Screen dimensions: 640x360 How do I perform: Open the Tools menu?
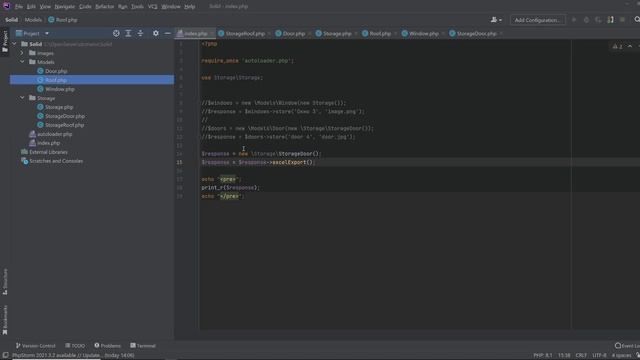click(137, 7)
